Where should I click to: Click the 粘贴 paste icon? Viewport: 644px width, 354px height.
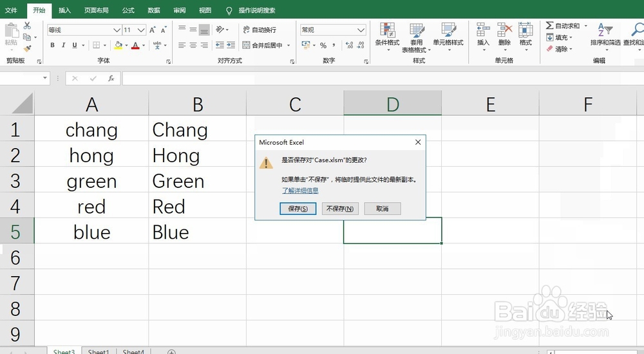click(12, 31)
